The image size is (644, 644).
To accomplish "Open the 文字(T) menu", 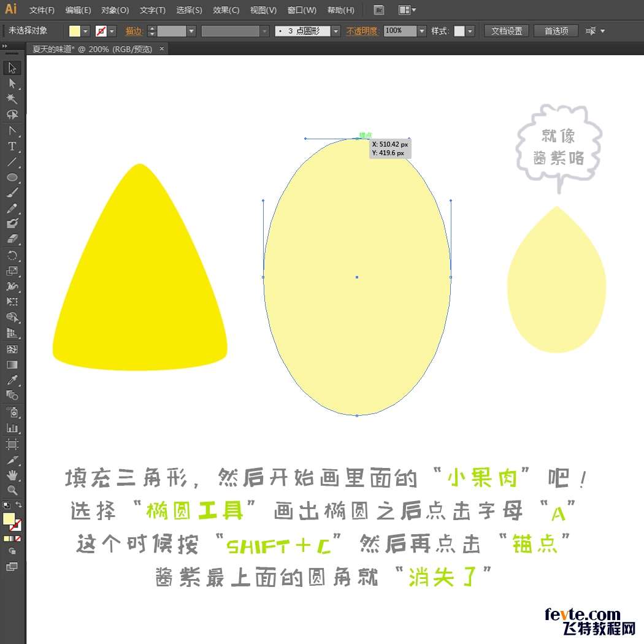I will click(x=152, y=10).
